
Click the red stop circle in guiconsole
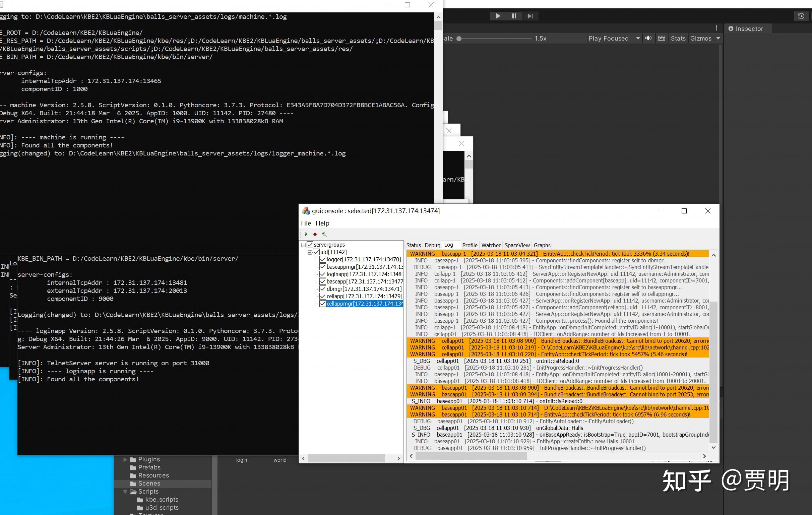pyautogui.click(x=315, y=234)
